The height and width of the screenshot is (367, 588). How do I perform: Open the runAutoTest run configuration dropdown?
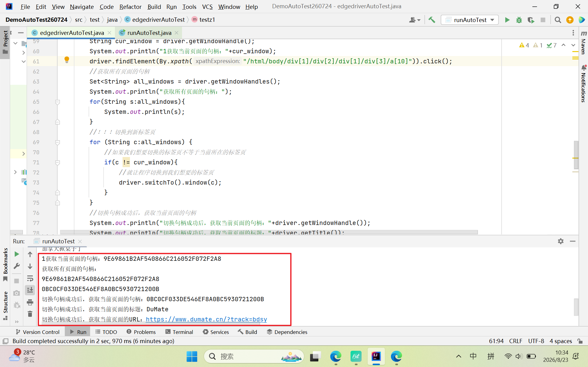click(470, 20)
